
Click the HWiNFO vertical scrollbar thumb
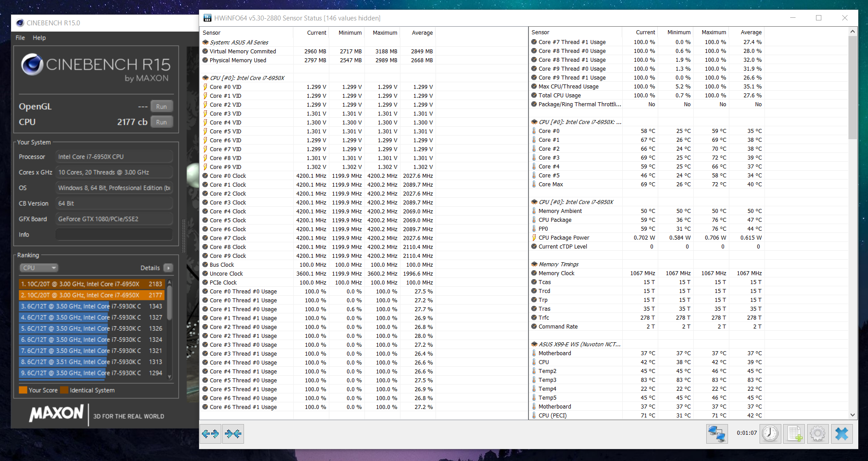point(852,87)
